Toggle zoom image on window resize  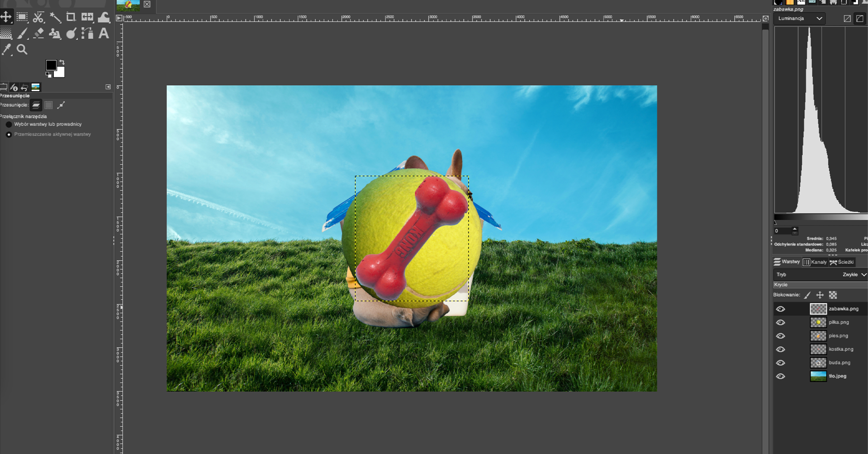click(765, 18)
